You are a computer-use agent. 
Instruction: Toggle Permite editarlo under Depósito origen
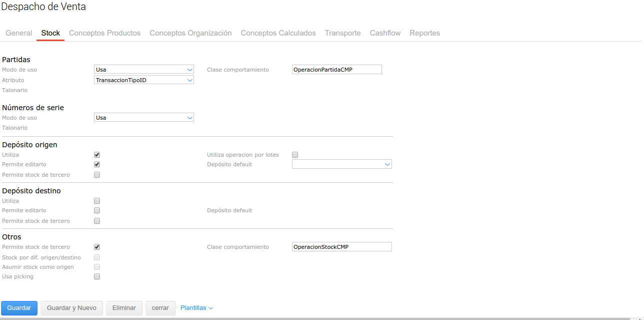[97, 164]
